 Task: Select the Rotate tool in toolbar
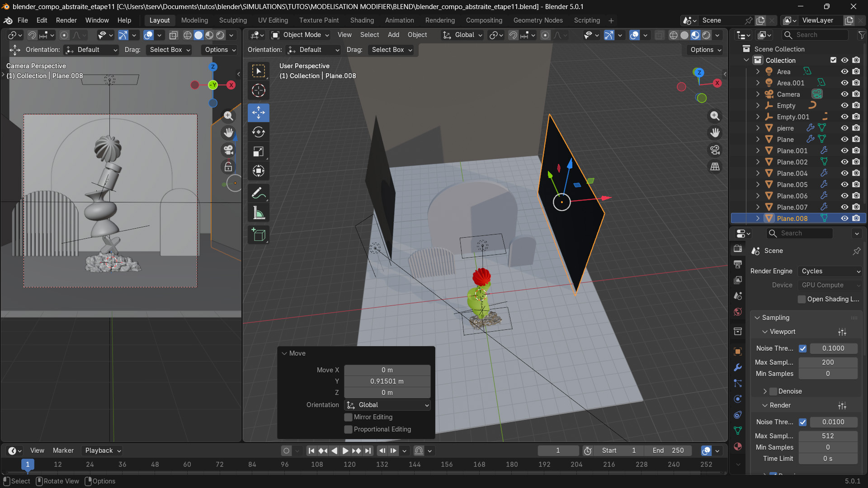[x=258, y=132]
